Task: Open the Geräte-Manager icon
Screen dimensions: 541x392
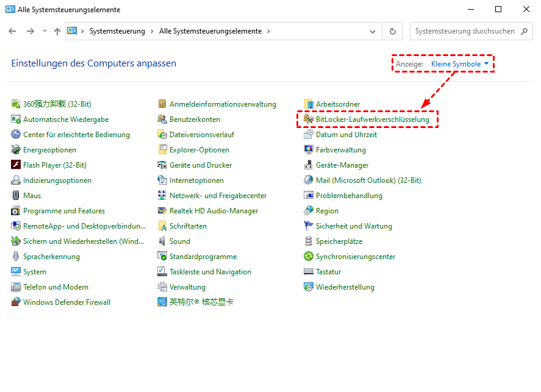Action: pyautogui.click(x=309, y=165)
